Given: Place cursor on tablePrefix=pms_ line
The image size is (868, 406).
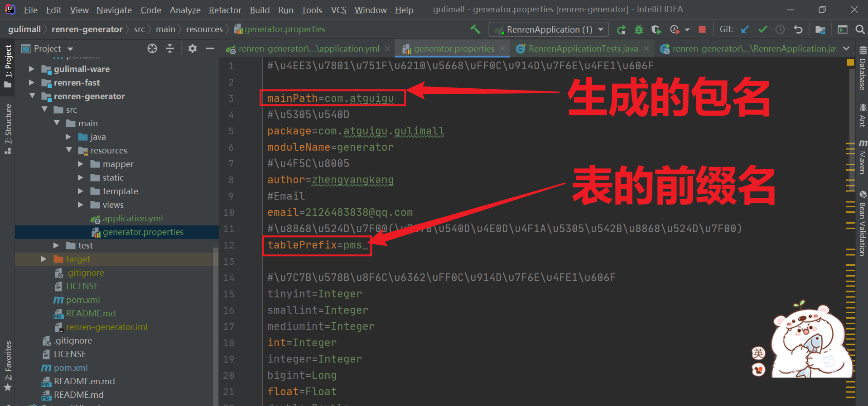Looking at the screenshot, I should (x=317, y=245).
